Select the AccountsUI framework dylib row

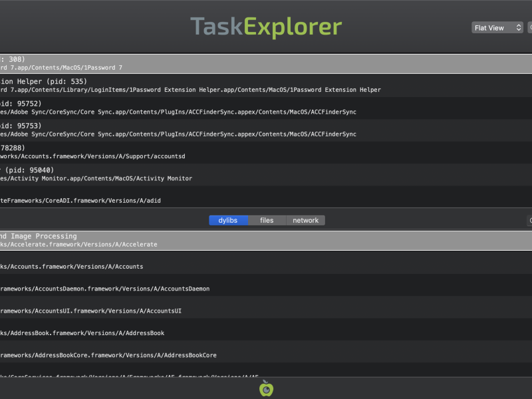(x=266, y=307)
